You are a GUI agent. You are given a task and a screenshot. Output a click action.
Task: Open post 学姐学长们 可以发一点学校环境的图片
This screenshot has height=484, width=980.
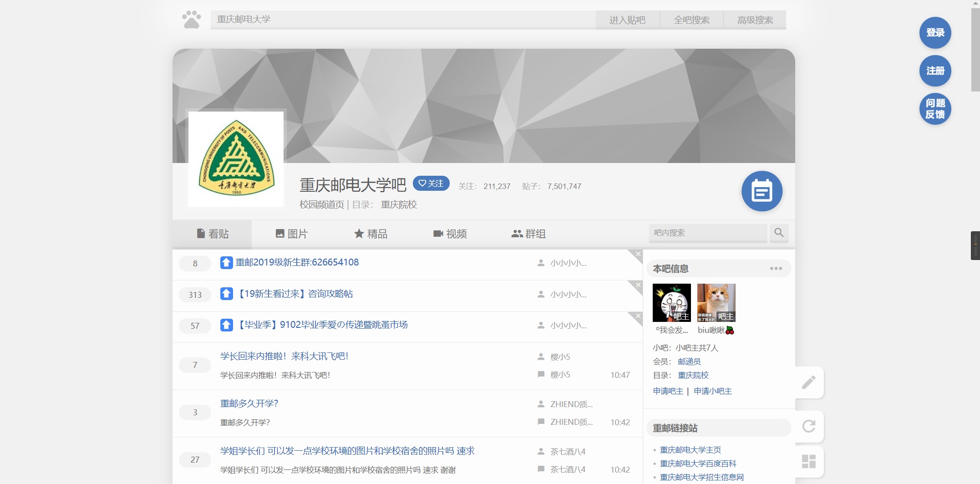pos(347,451)
